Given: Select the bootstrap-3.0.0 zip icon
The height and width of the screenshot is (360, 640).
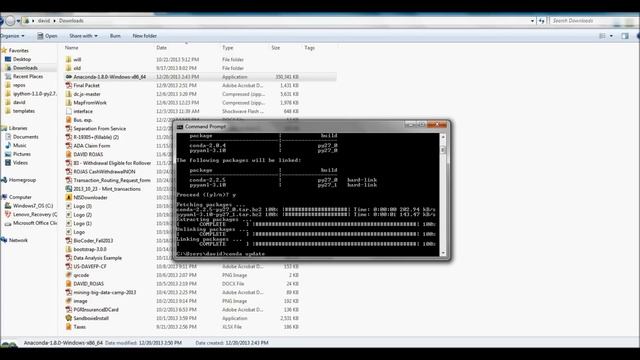Looking at the screenshot, I should tap(69, 249).
